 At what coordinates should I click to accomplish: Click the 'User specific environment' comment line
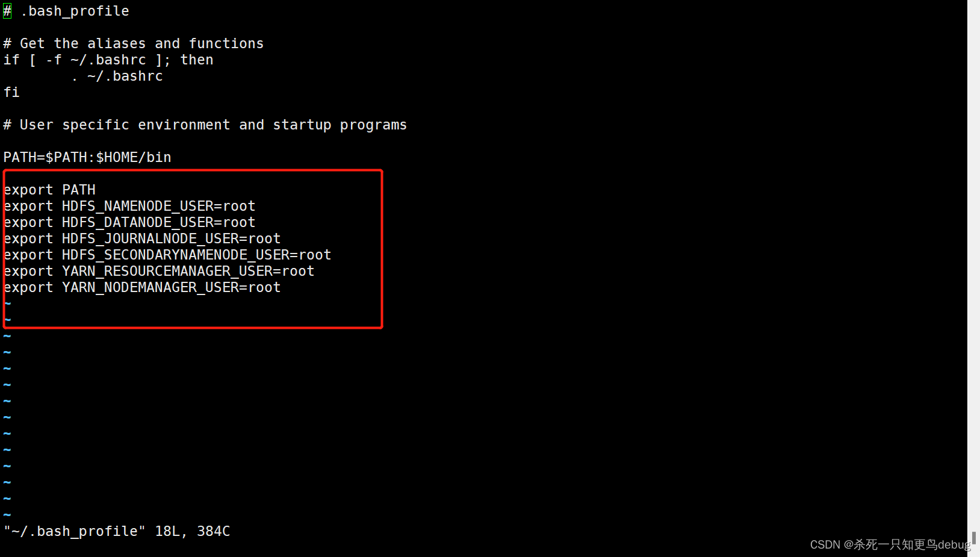point(205,125)
